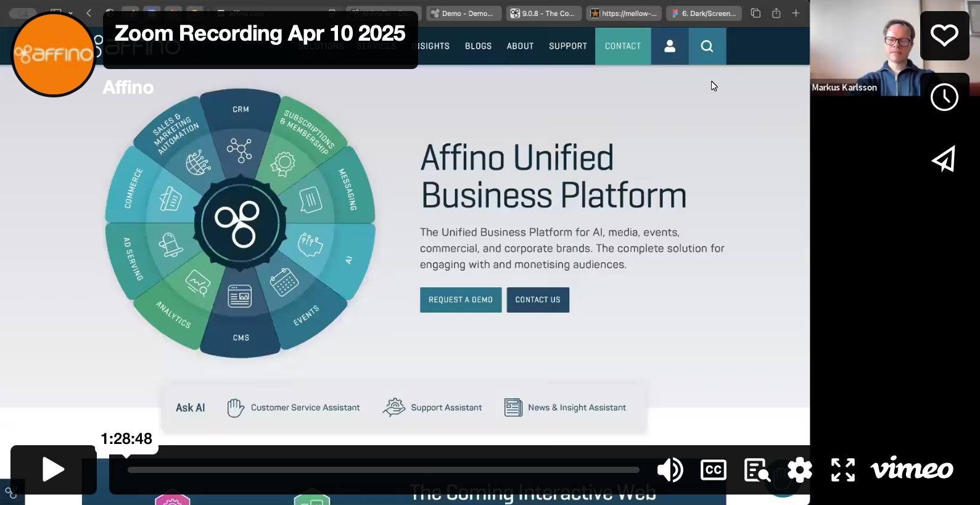Switch to the https://mellow- browser tab
980x505 pixels.
point(624,13)
